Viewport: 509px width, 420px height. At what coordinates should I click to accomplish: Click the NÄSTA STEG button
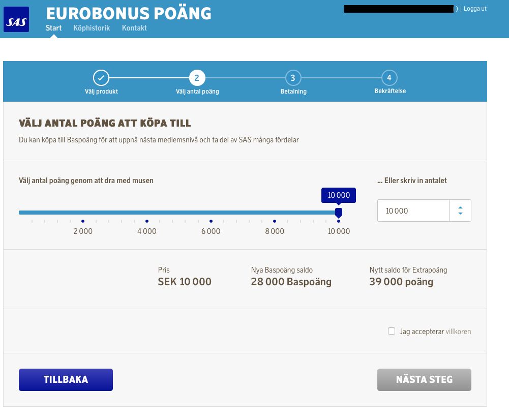point(424,380)
